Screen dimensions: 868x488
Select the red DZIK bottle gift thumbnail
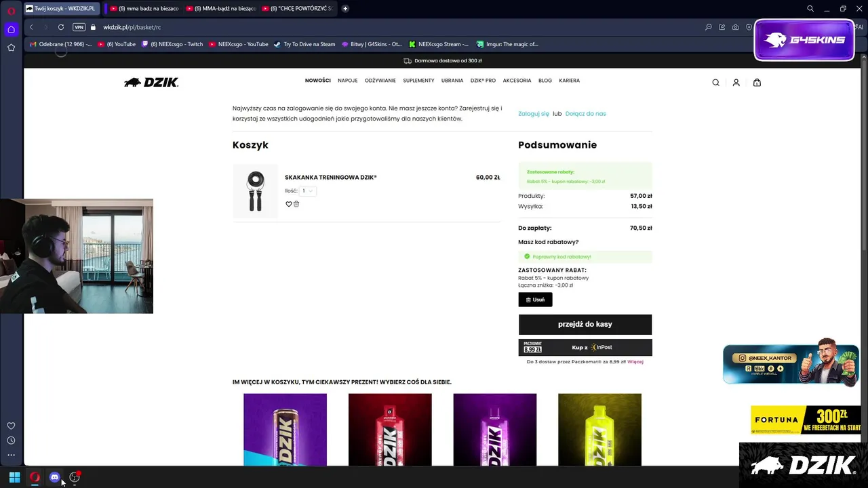[x=390, y=430]
